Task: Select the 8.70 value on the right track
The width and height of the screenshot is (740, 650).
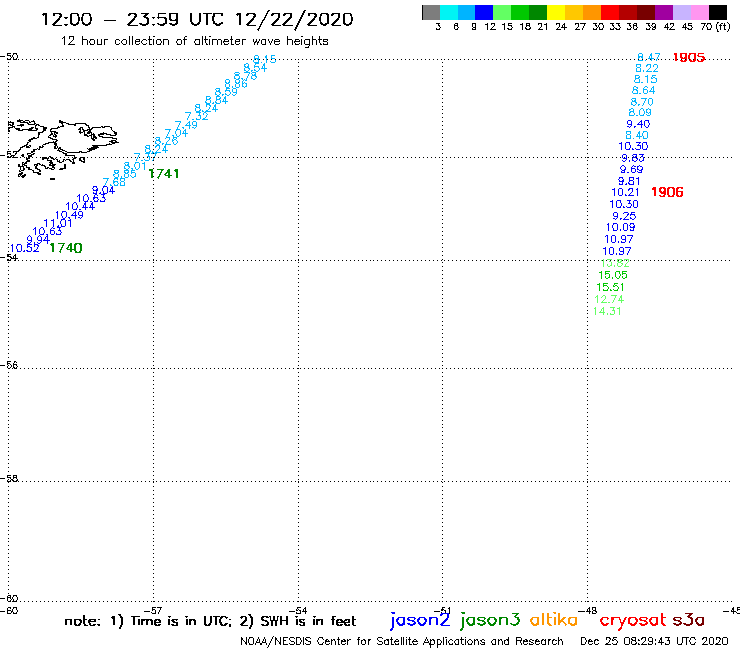Action: click(x=642, y=101)
